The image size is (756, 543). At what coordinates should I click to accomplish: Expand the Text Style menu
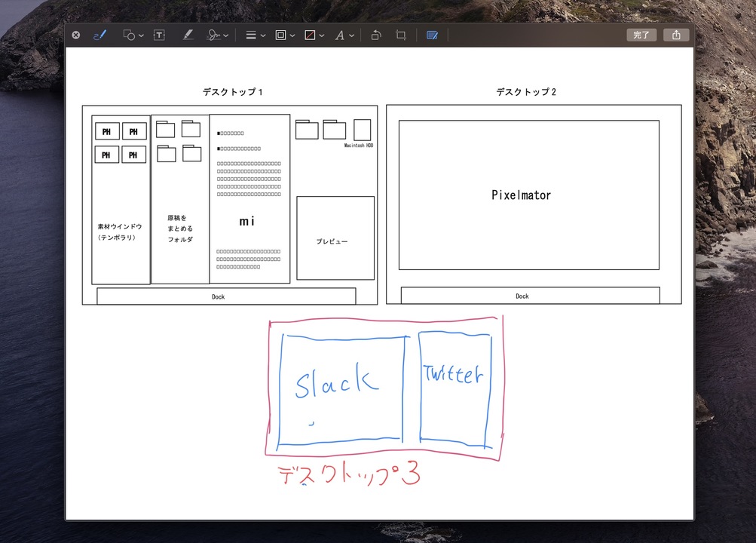[x=344, y=35]
